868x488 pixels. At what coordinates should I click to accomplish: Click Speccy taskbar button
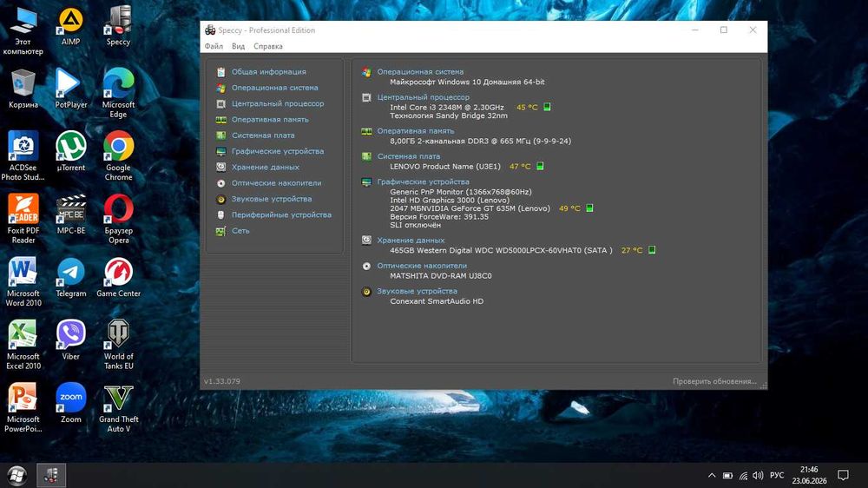click(51, 475)
